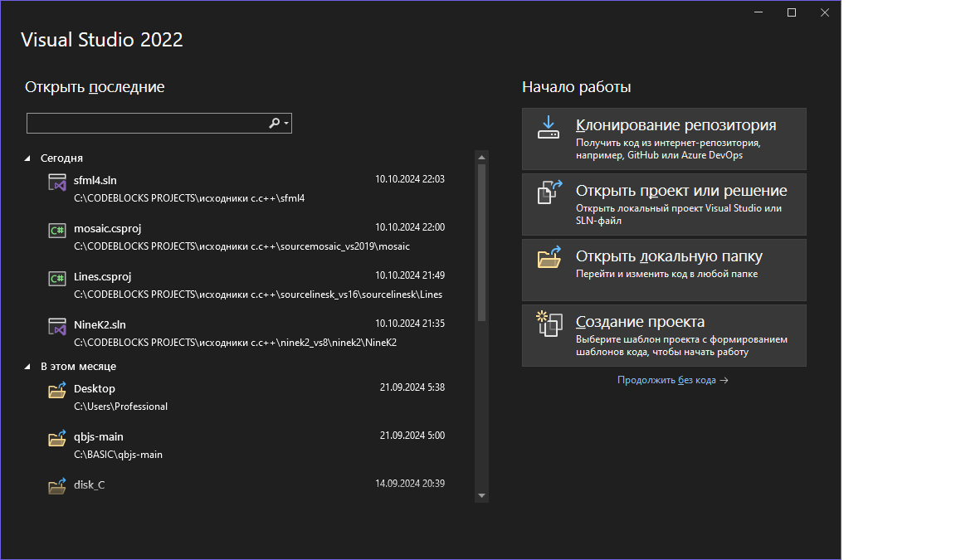
Task: Collapse the Сегодня group
Action: [27, 158]
